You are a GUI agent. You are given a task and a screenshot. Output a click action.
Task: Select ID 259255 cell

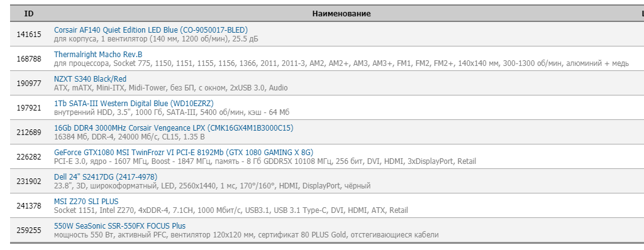pyautogui.click(x=29, y=231)
